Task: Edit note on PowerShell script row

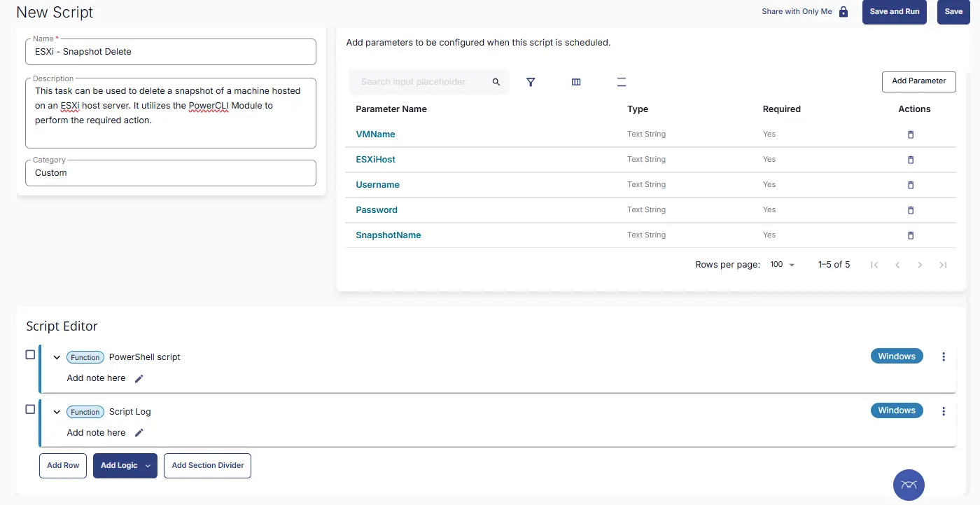Action: click(139, 378)
